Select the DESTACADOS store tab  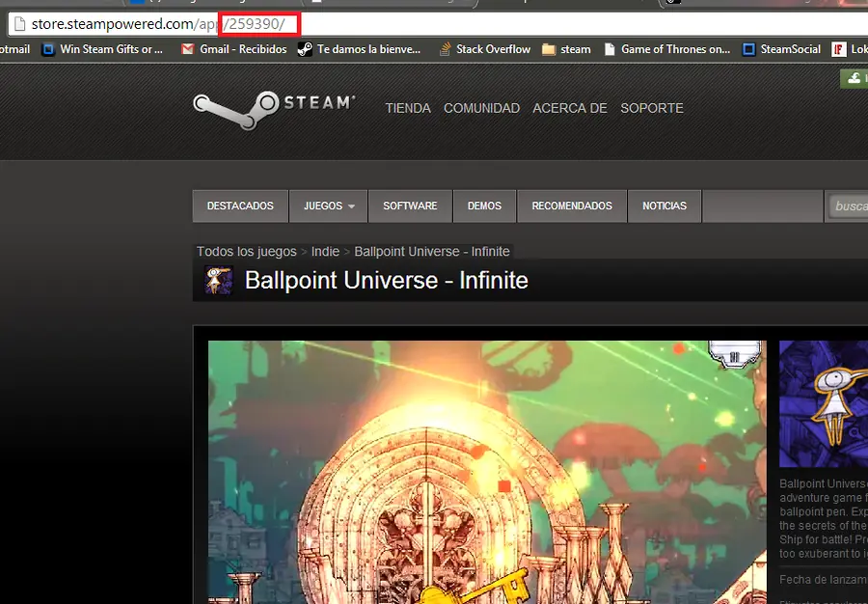click(240, 206)
